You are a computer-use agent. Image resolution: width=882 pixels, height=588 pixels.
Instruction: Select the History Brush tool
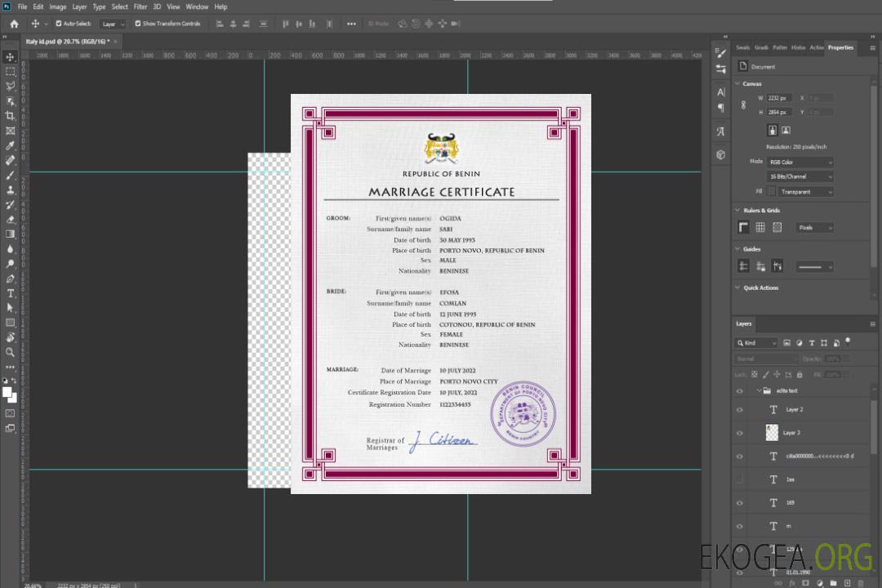[10, 205]
